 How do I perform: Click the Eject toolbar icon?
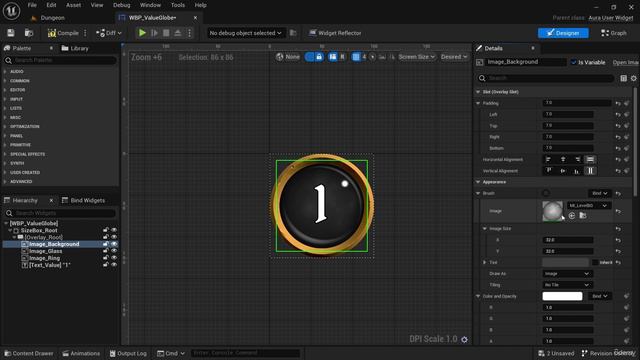click(x=178, y=33)
